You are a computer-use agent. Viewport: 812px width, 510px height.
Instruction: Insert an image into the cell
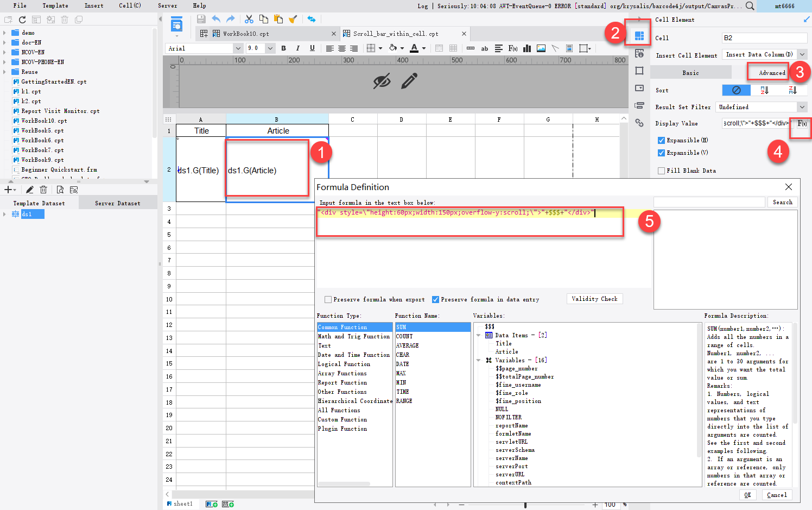[x=541, y=48]
